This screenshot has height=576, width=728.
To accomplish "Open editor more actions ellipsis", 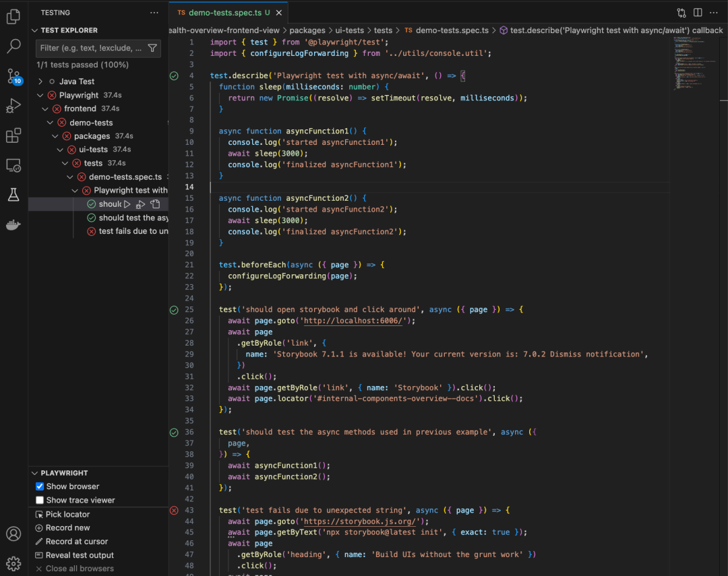I will pyautogui.click(x=714, y=13).
